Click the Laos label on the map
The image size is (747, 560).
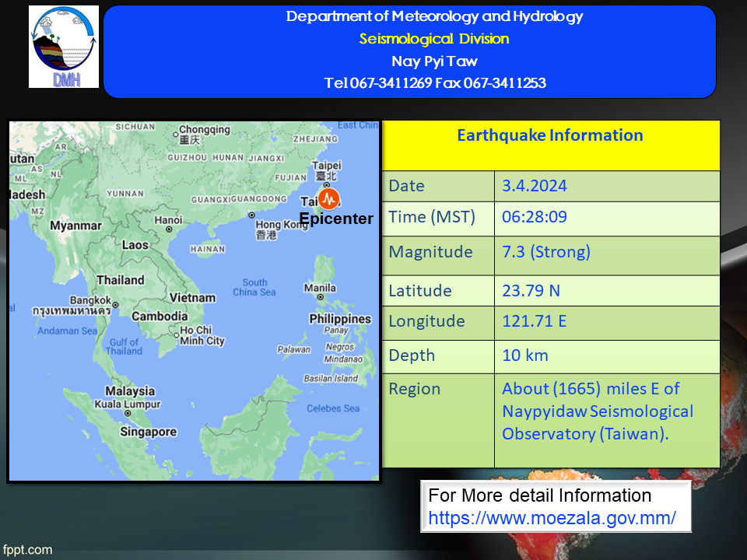pyautogui.click(x=135, y=245)
